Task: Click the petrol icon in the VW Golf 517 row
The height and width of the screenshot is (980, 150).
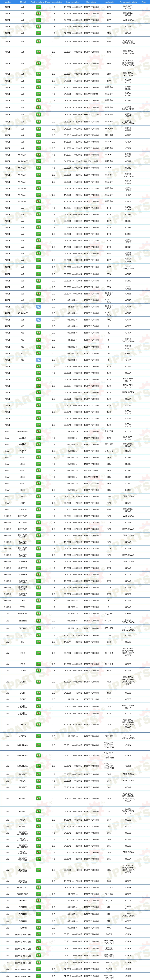Action: pos(39,699)
